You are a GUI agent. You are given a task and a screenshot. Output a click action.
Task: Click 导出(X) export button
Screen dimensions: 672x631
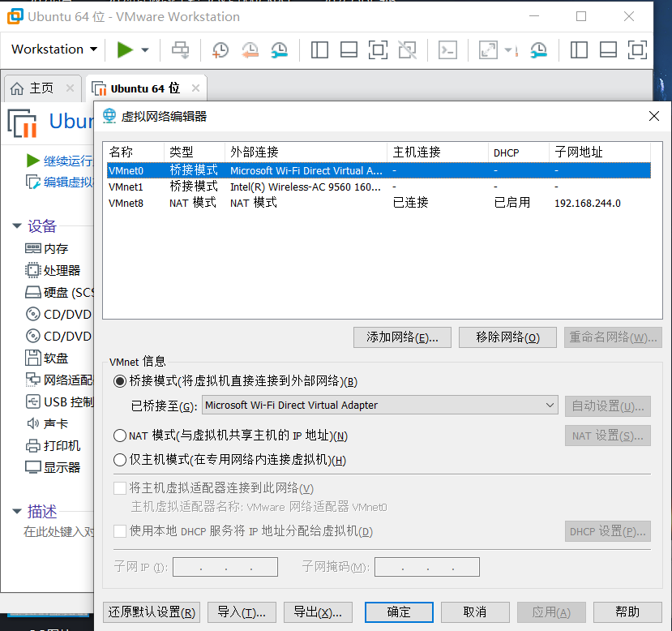pyautogui.click(x=318, y=612)
